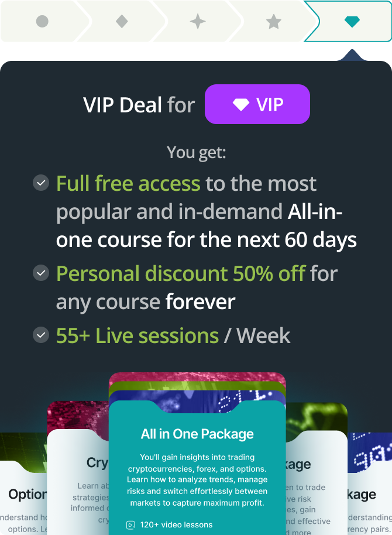
Task: Click checkmark beside Personal discount 50% off
Action: pos(41,273)
